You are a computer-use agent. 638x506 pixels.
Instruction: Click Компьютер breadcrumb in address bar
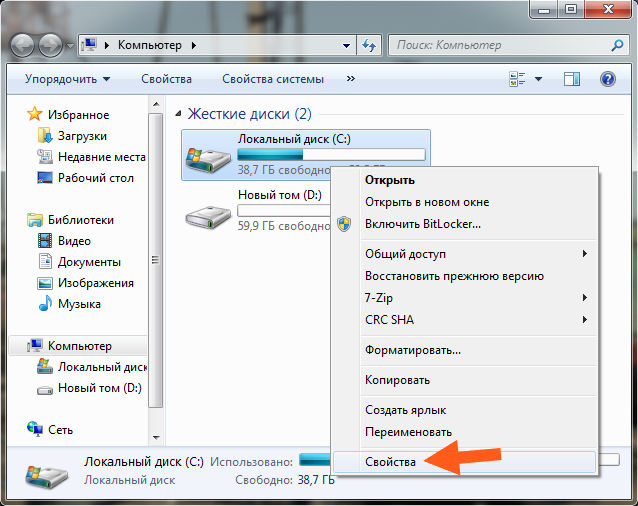[150, 45]
